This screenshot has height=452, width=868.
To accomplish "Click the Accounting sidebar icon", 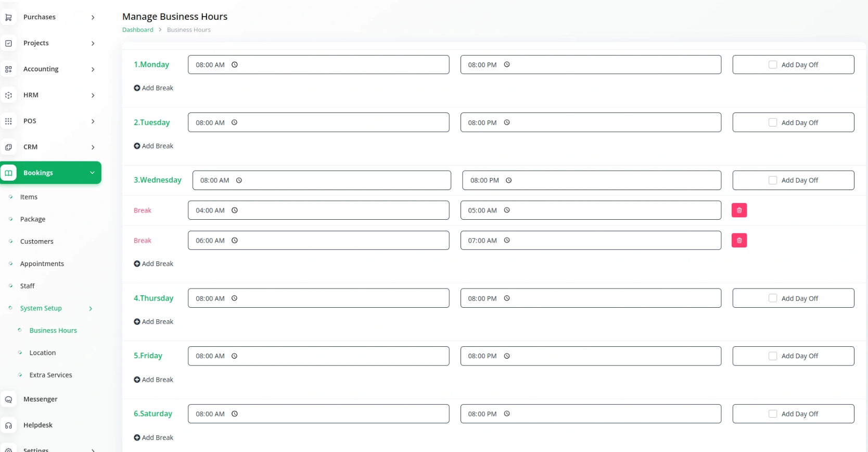I will click(x=8, y=69).
